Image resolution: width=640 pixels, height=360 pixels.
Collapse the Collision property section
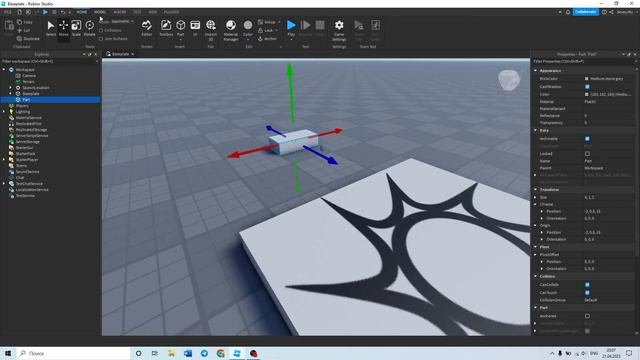(x=536, y=276)
